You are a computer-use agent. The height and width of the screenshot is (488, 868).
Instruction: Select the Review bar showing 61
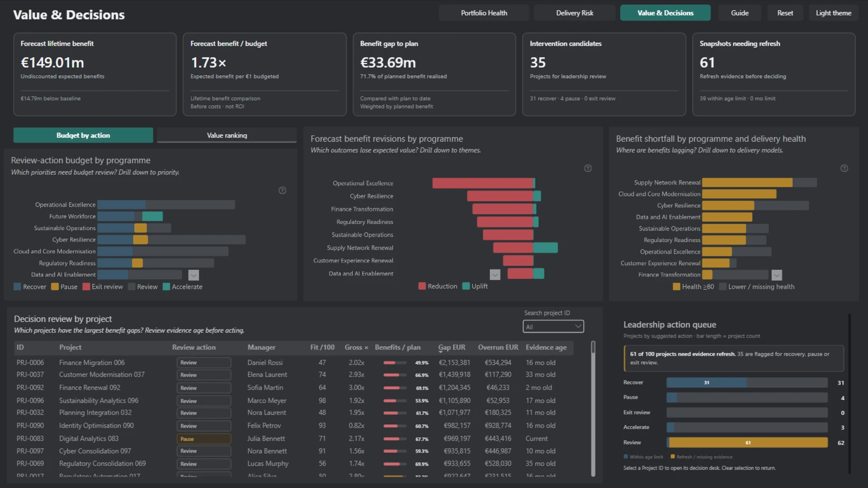coord(748,443)
